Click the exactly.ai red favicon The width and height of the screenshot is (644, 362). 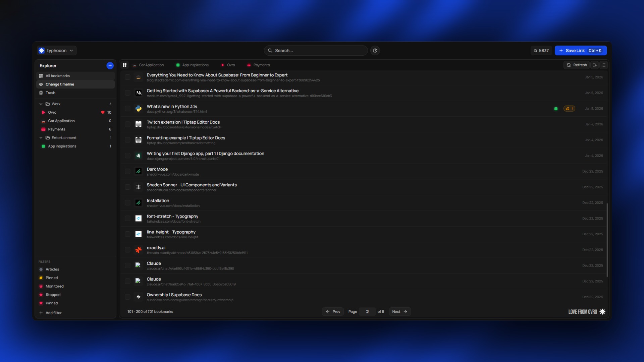coord(138,250)
